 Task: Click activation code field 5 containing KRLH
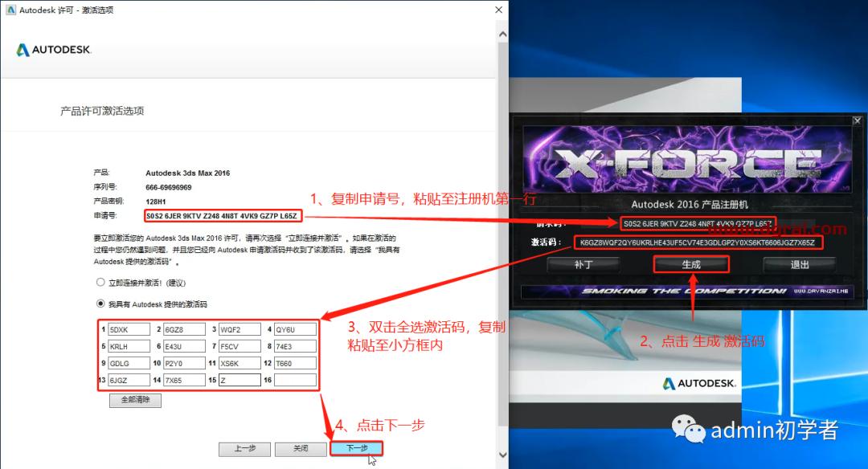(x=129, y=347)
